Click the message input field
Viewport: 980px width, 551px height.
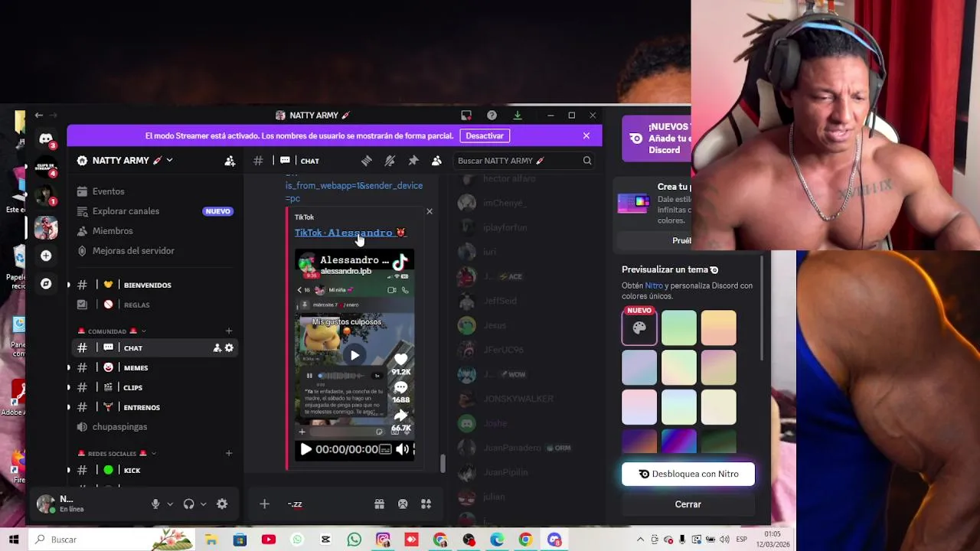pos(325,504)
